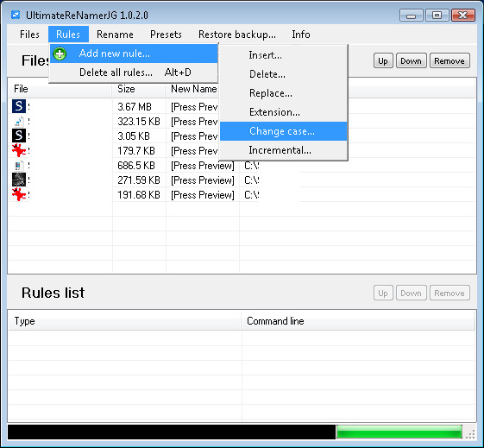
Task: Select the file icon in the 686.5 KB row
Action: (19, 165)
